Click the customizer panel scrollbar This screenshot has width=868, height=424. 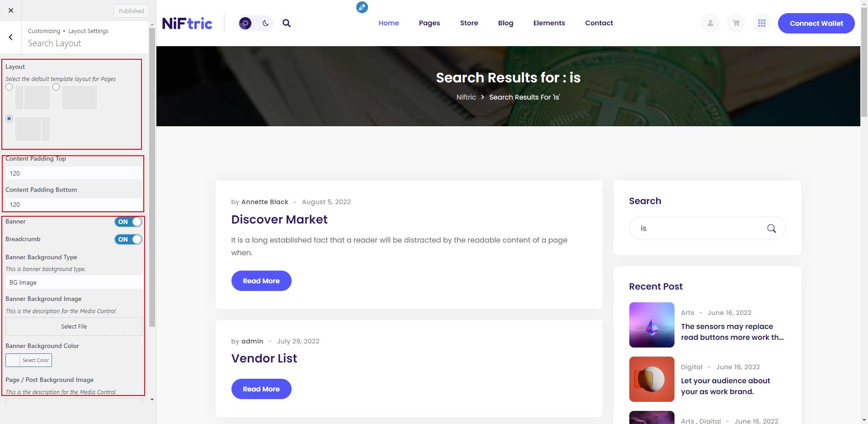152,177
